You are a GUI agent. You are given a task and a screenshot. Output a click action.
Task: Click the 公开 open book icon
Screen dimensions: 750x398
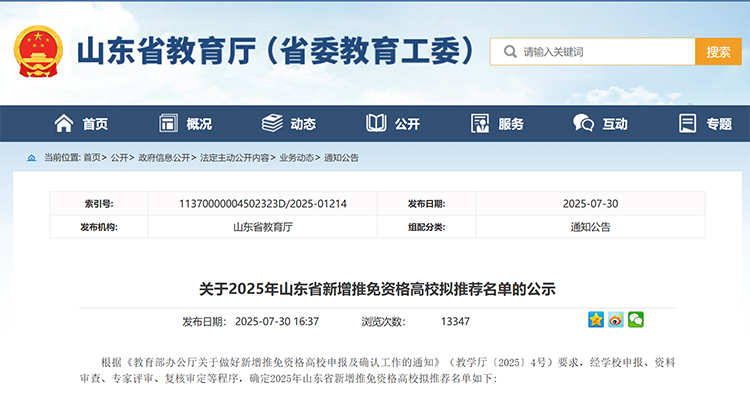(376, 123)
